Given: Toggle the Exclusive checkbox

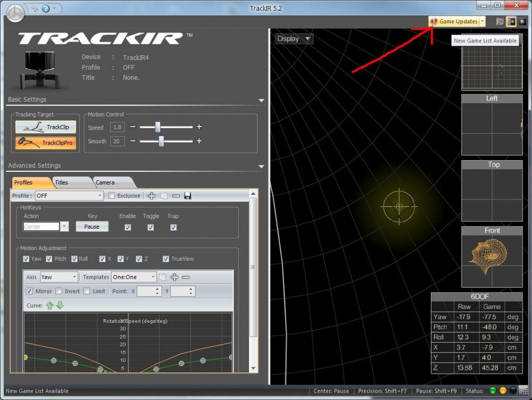Looking at the screenshot, I should [x=111, y=196].
